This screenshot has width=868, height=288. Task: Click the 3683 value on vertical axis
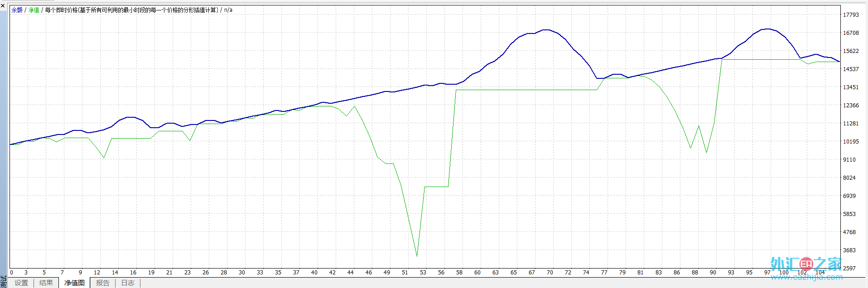(x=849, y=250)
